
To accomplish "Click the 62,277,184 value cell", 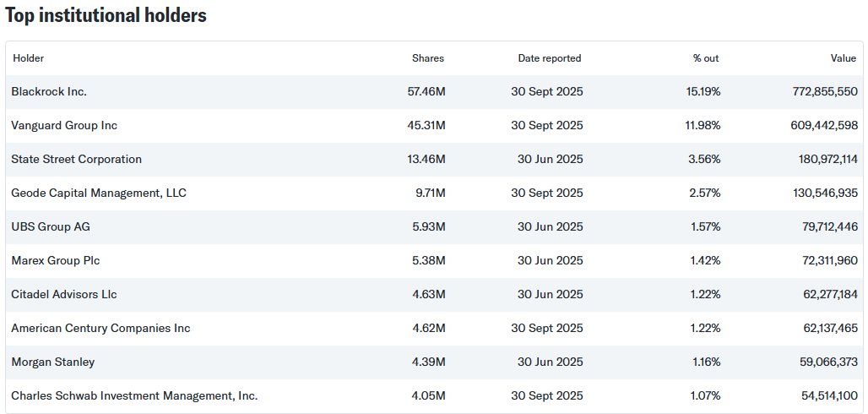I will (x=828, y=295).
